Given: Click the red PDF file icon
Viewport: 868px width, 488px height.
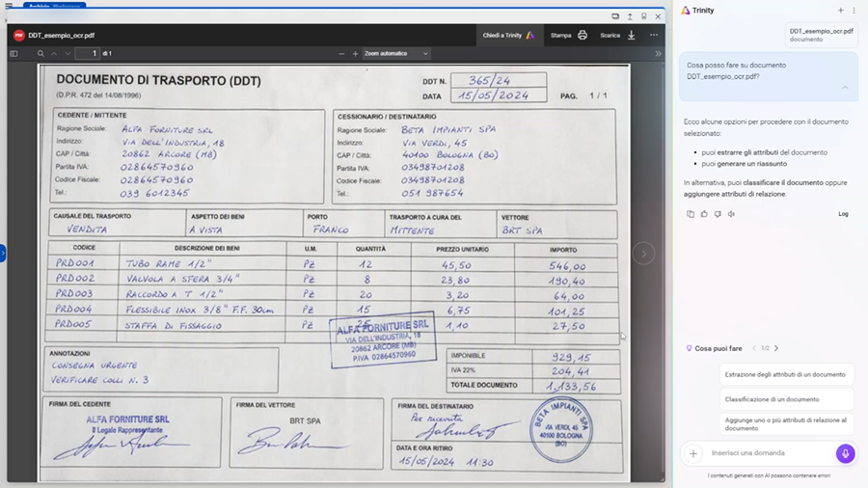Looking at the screenshot, I should click(x=19, y=36).
